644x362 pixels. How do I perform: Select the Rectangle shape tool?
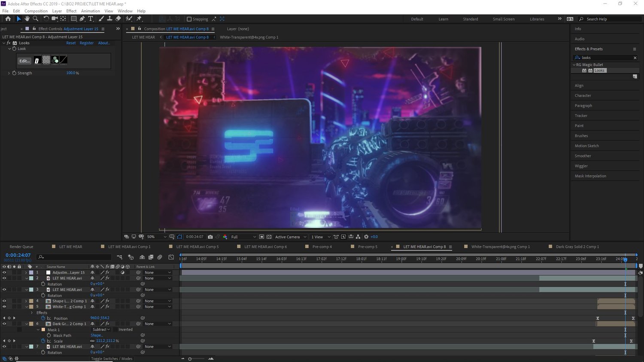tap(74, 19)
